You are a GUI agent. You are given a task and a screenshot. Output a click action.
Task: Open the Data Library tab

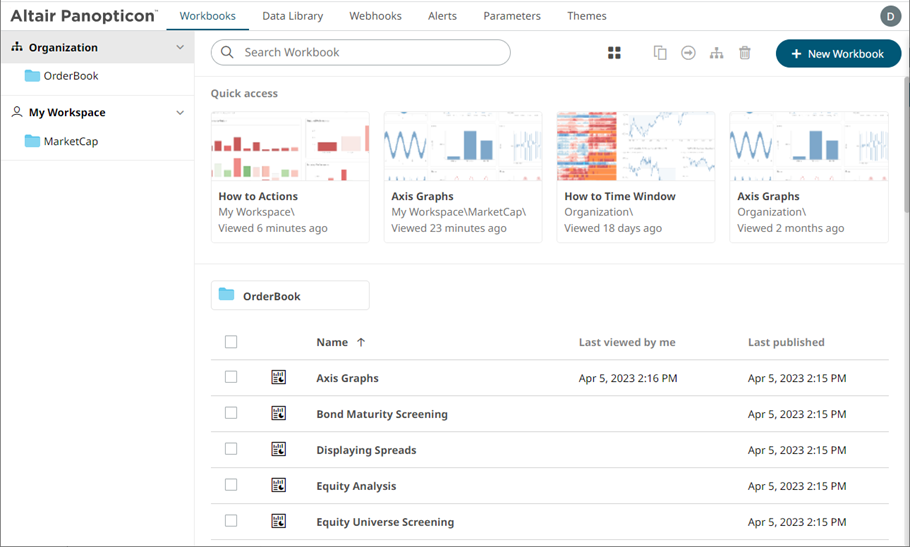(x=292, y=16)
